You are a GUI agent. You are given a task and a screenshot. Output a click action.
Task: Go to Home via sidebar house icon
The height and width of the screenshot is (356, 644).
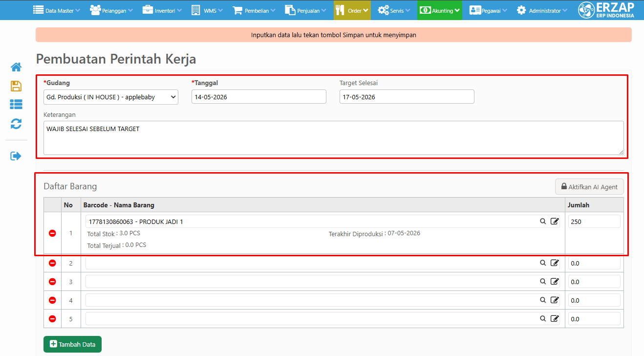tap(16, 67)
